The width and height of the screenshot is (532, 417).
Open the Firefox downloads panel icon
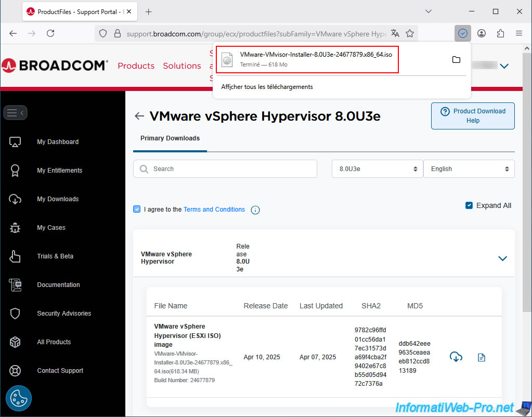point(462,33)
